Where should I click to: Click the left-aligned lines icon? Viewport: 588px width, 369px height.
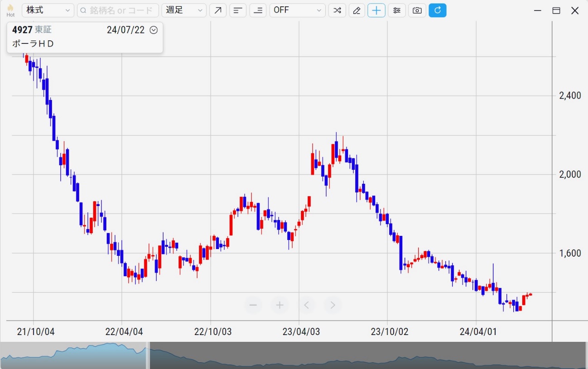pos(238,10)
